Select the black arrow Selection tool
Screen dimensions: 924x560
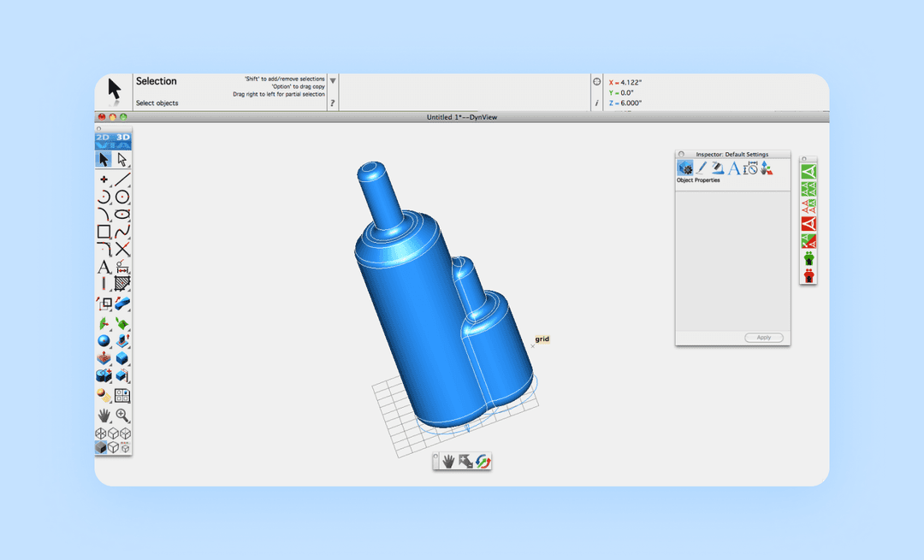tap(104, 160)
